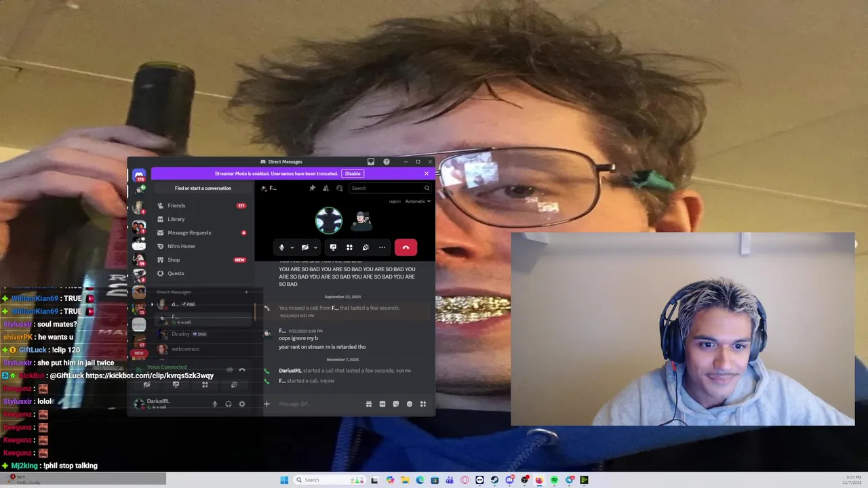The image size is (868, 488).
Task: Open emoji picker in message bar
Action: pyautogui.click(x=410, y=404)
